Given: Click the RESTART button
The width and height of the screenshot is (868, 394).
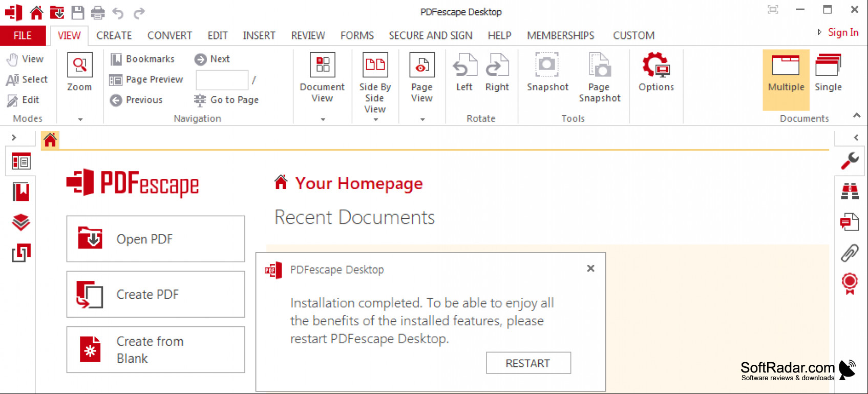Looking at the screenshot, I should coord(528,363).
